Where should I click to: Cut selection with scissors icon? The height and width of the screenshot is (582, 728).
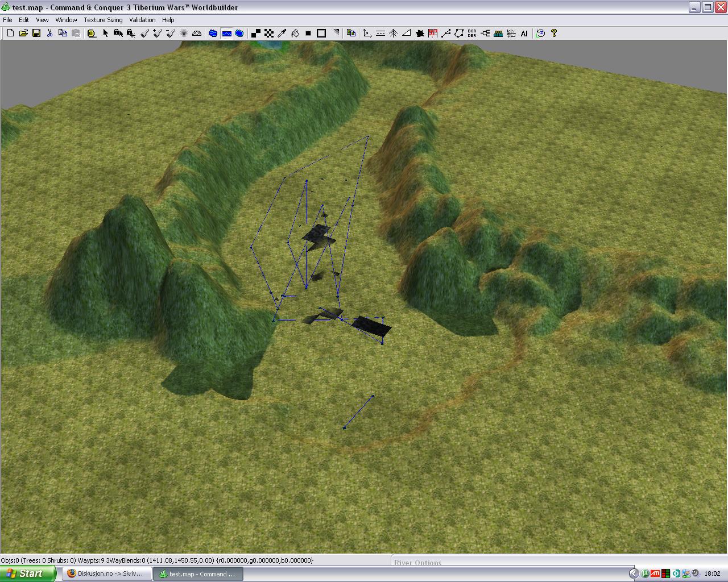tap(49, 34)
